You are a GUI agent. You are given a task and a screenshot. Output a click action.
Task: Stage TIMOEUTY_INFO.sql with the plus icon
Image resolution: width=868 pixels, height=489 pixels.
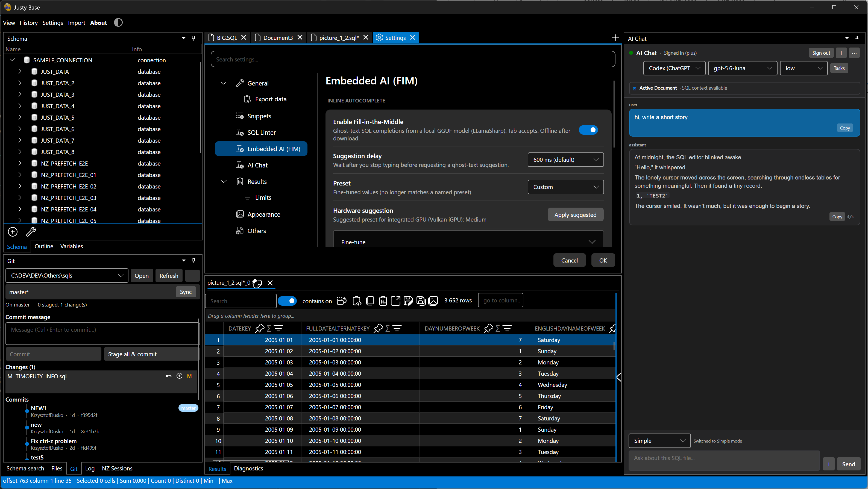click(x=179, y=376)
